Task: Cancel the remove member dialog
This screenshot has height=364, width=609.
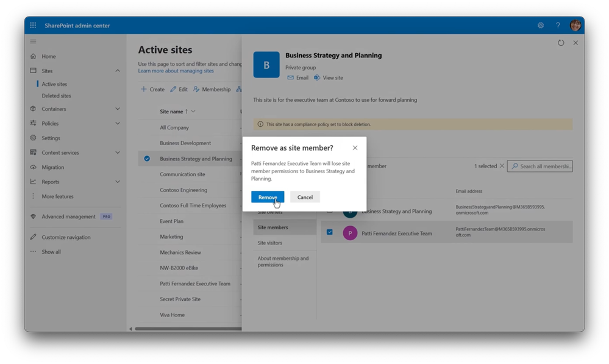Action: pos(305,197)
